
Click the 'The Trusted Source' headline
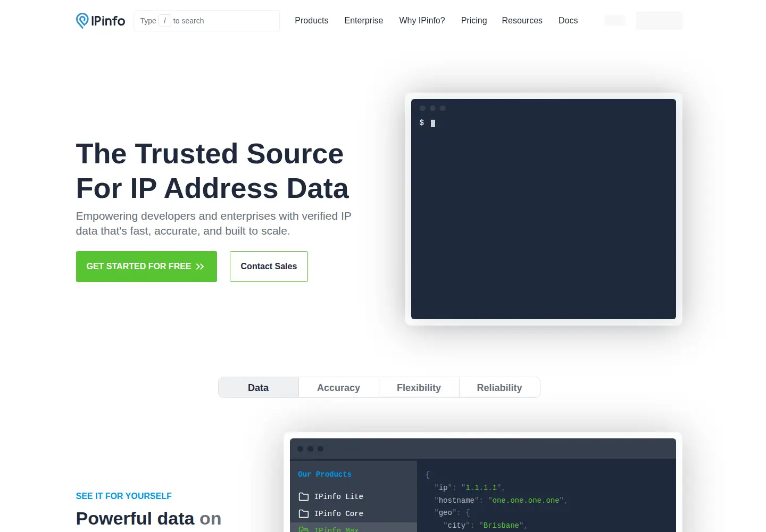click(210, 154)
